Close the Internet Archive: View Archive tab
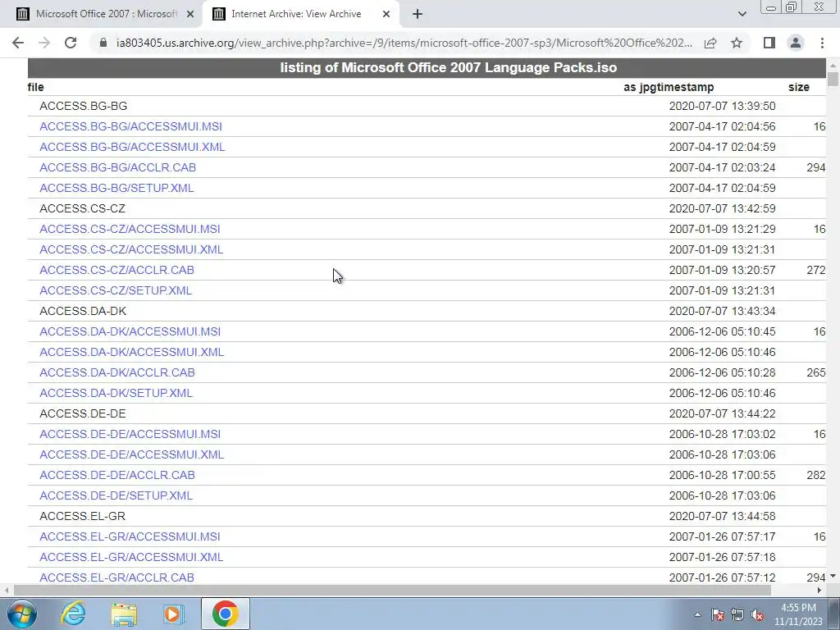 tap(386, 15)
